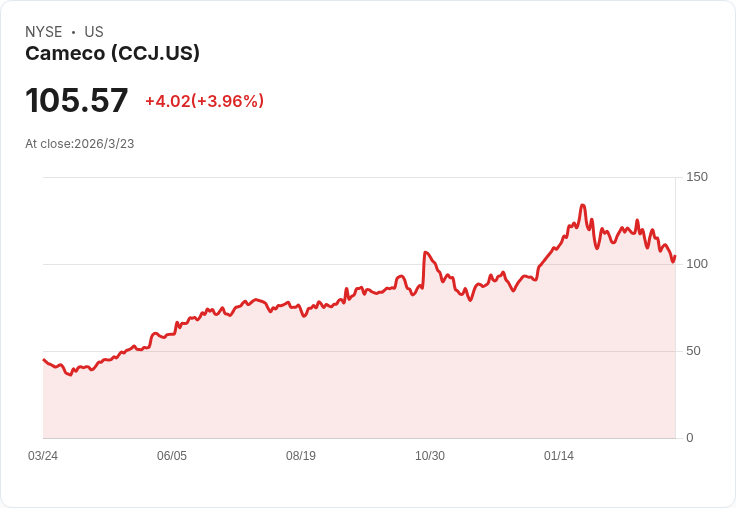Viewport: 736px width, 508px height.
Task: Click the 06/05 date label
Action: pyautogui.click(x=172, y=456)
